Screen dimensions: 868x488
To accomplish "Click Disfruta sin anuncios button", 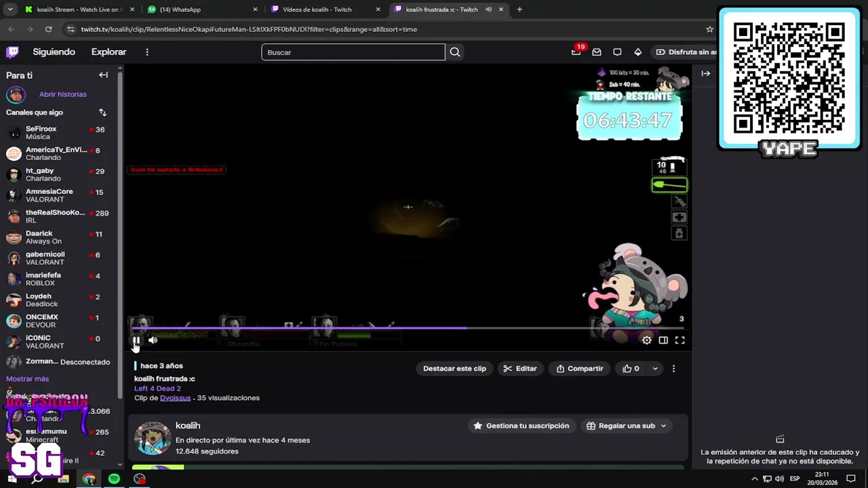I will (x=686, y=52).
